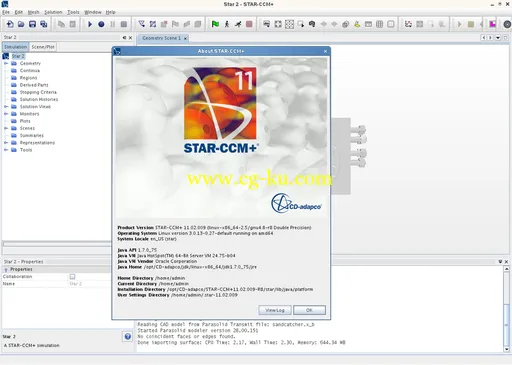Click the Save All toolbar icon
Image resolution: width=512 pixels, height=365 pixels.
pos(44,24)
